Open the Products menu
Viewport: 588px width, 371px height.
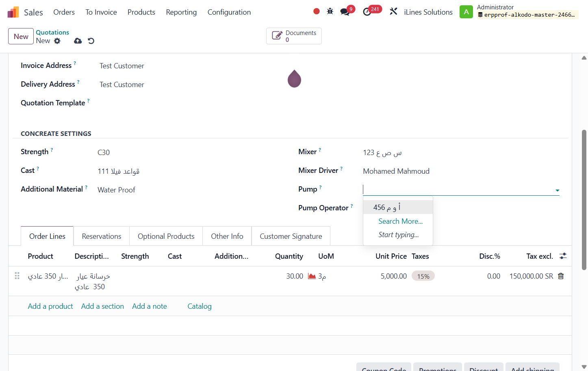pyautogui.click(x=141, y=12)
